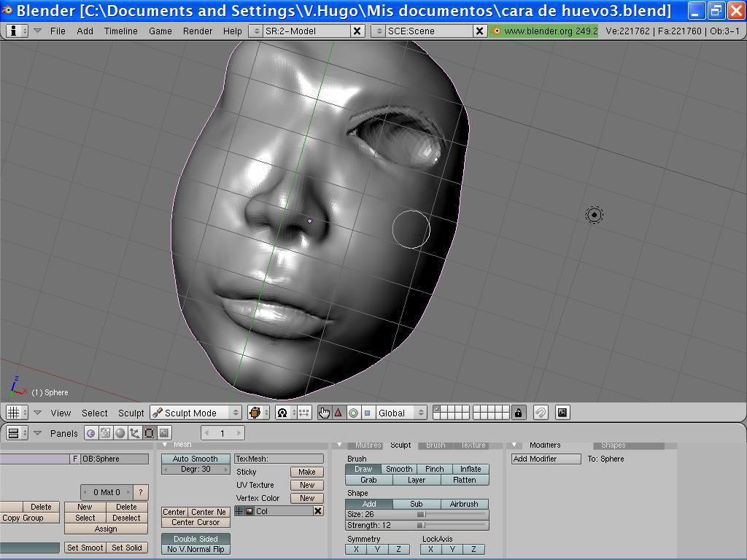Toggle No V.Normal Flip option
The image size is (747, 560).
(196, 549)
